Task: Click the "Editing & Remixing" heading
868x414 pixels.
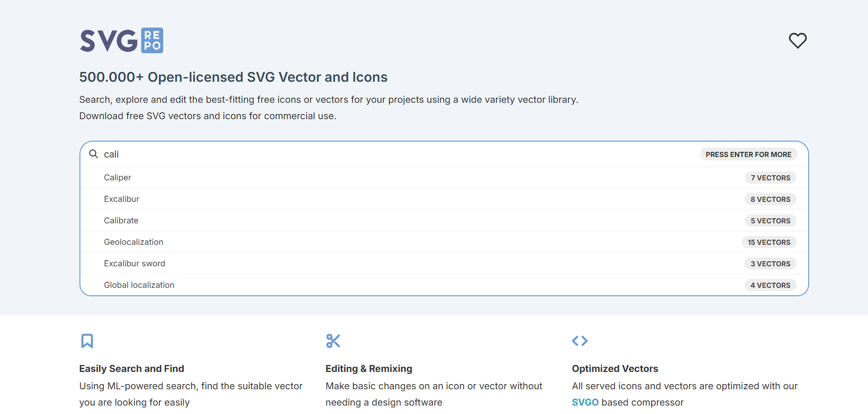Action: 369,369
